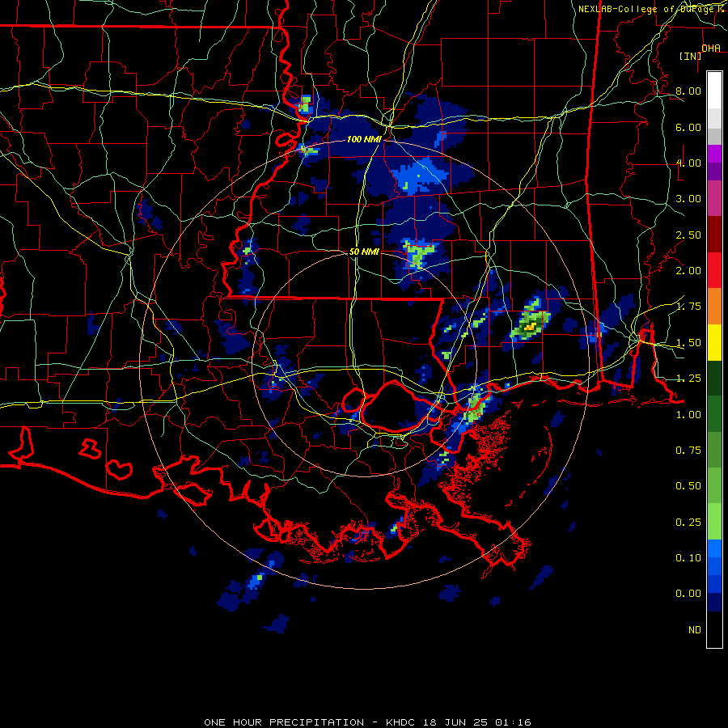
Task: Click the 0.00 legend value
Action: pyautogui.click(x=688, y=594)
